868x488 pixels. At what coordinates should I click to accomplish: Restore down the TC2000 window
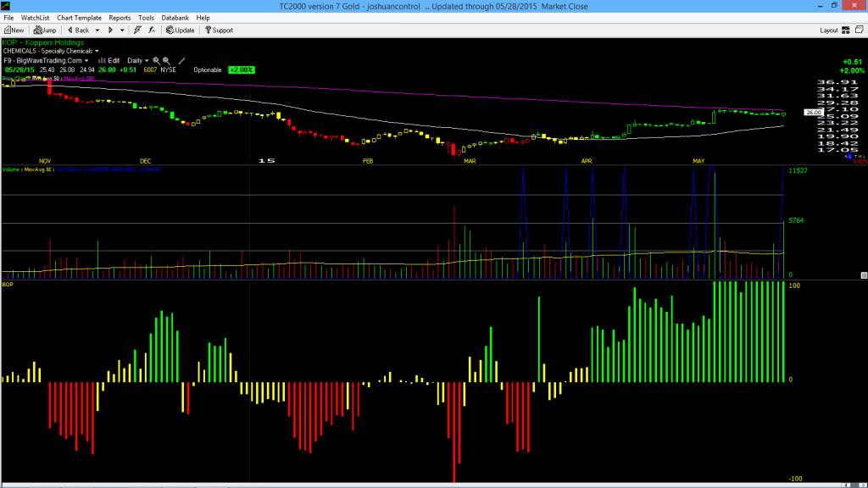click(x=834, y=6)
